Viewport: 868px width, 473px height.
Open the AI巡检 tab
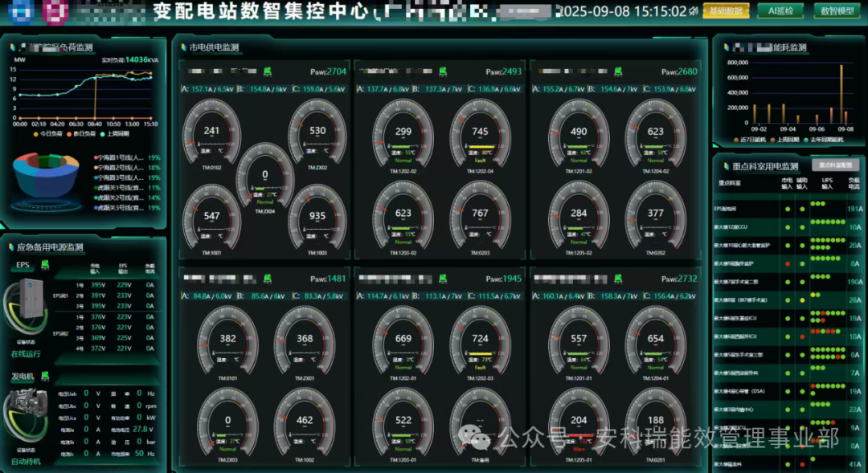780,11
